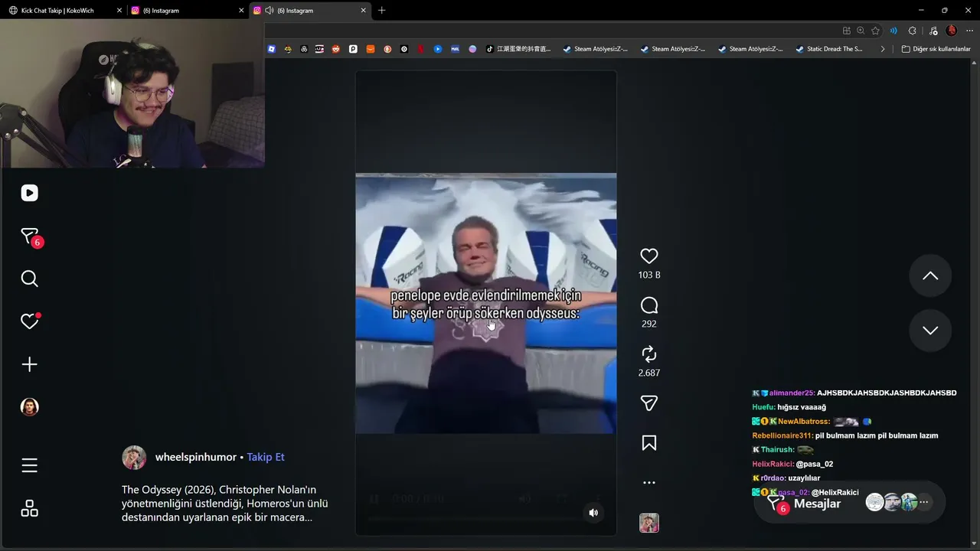Pause the reel by clicking the video
Viewport: 980px width, 551px height.
[x=485, y=303]
